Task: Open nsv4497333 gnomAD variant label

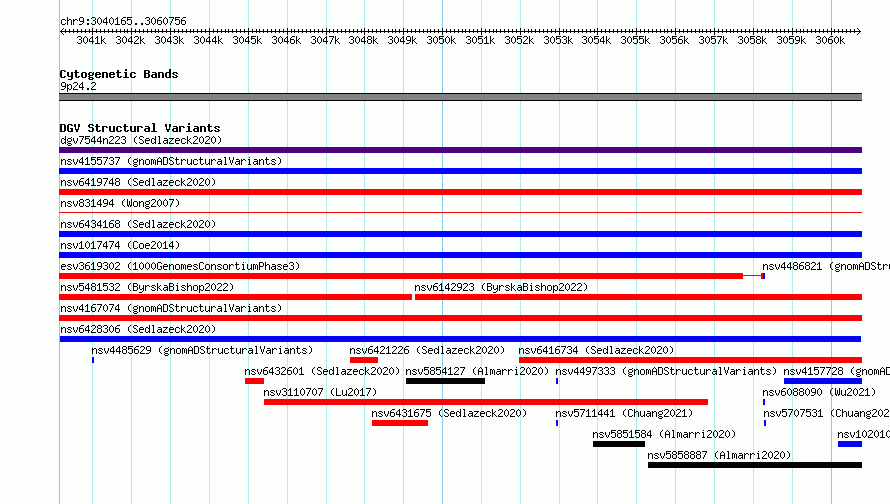Action: click(x=666, y=371)
